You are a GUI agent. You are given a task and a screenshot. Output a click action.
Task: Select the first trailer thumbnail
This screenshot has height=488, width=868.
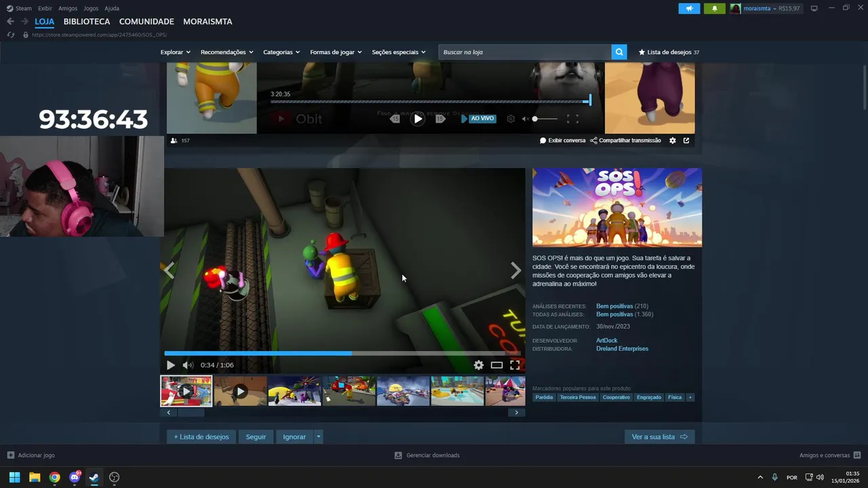(x=186, y=391)
